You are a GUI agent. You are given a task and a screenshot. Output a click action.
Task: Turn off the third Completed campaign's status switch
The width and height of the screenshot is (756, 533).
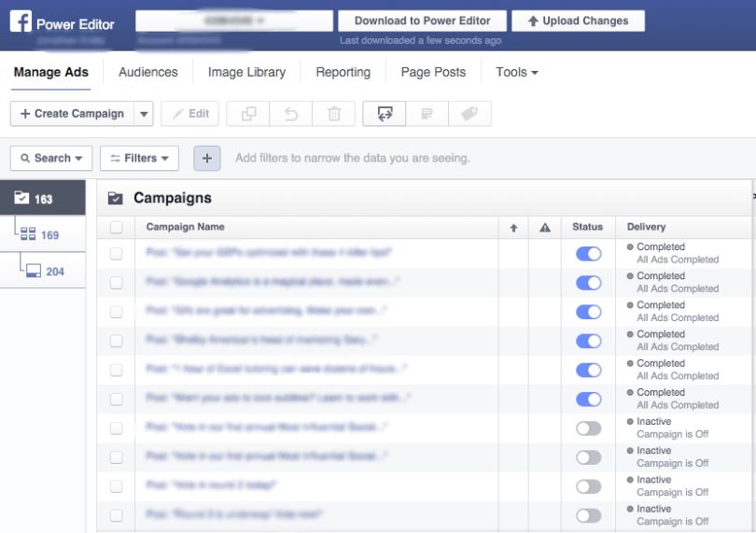(589, 312)
